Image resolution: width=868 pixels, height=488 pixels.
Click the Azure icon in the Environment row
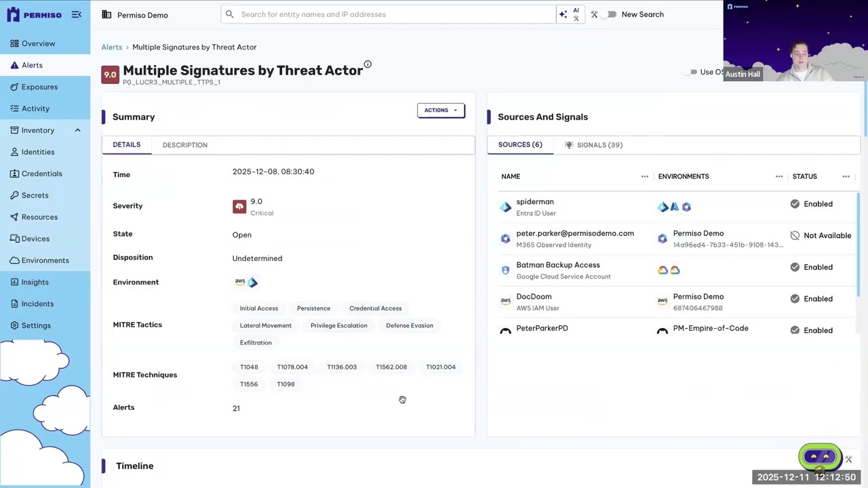point(253,283)
